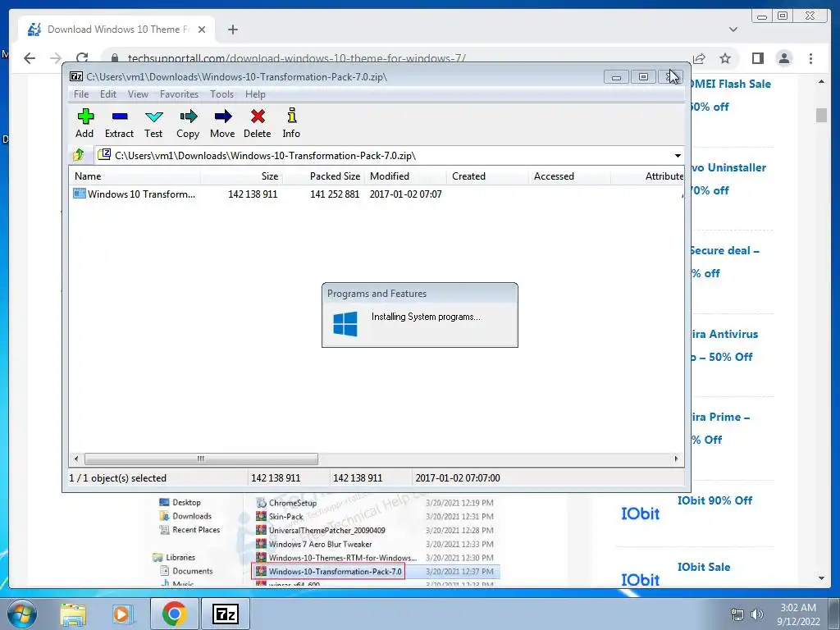840x630 pixels.
Task: Open Chrome's tab search chevron
Action: tap(733, 30)
